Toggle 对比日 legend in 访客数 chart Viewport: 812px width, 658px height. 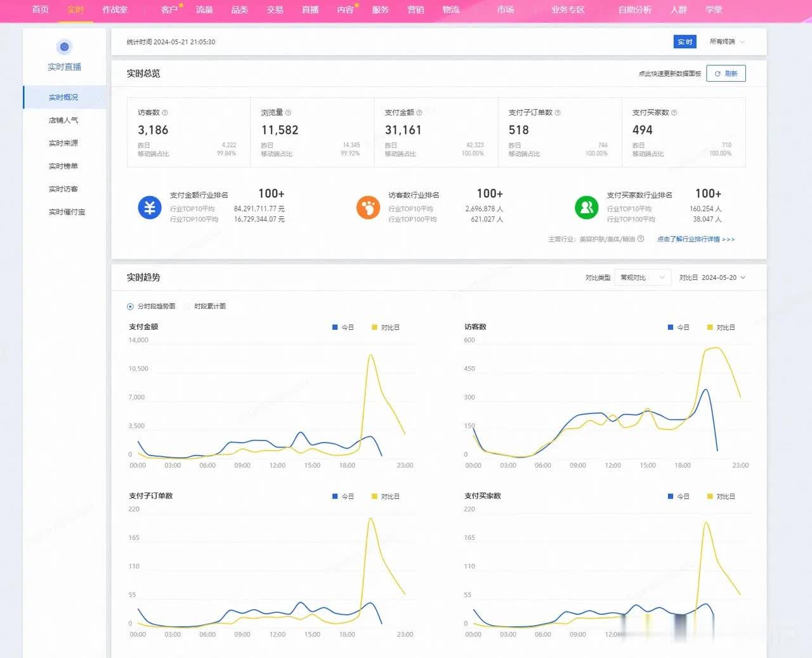point(721,327)
